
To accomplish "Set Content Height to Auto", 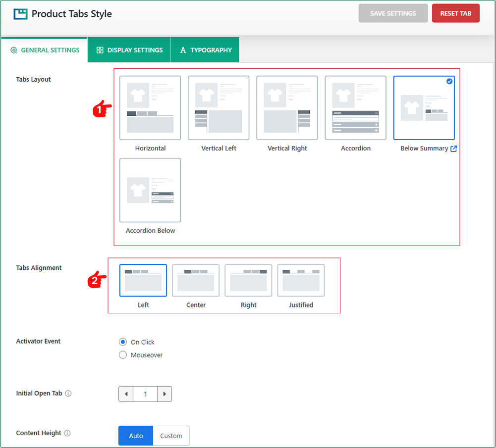I will coord(136,436).
